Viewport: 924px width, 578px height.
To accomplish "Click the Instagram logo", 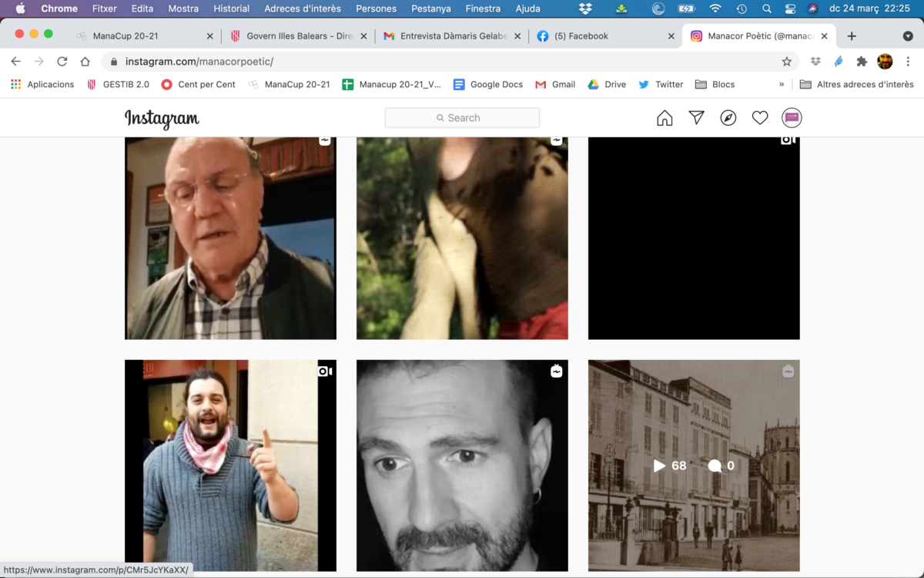I will click(x=162, y=119).
